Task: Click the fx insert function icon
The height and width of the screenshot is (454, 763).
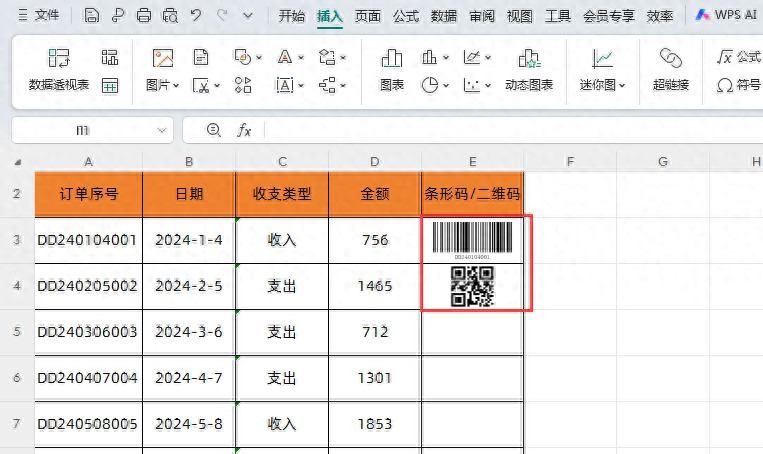Action: tap(244, 130)
